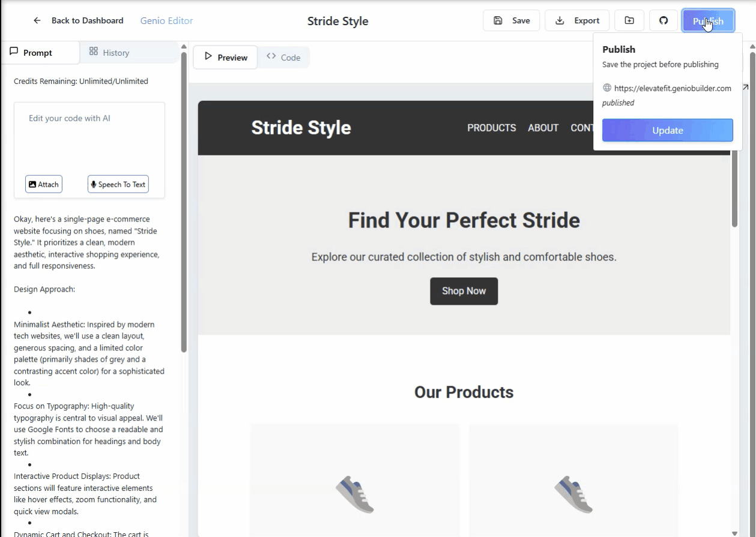This screenshot has width=756, height=537.
Task: Save the project with the Save button
Action: coord(511,20)
